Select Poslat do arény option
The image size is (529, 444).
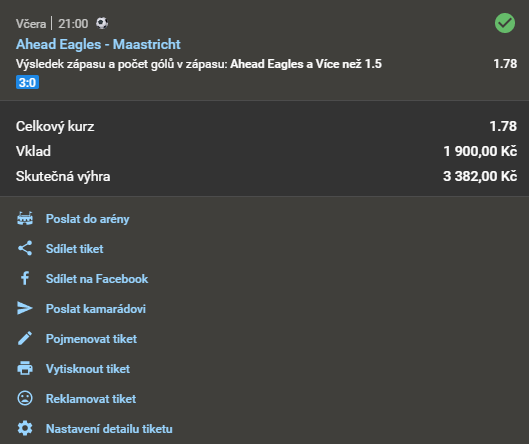coord(87,219)
